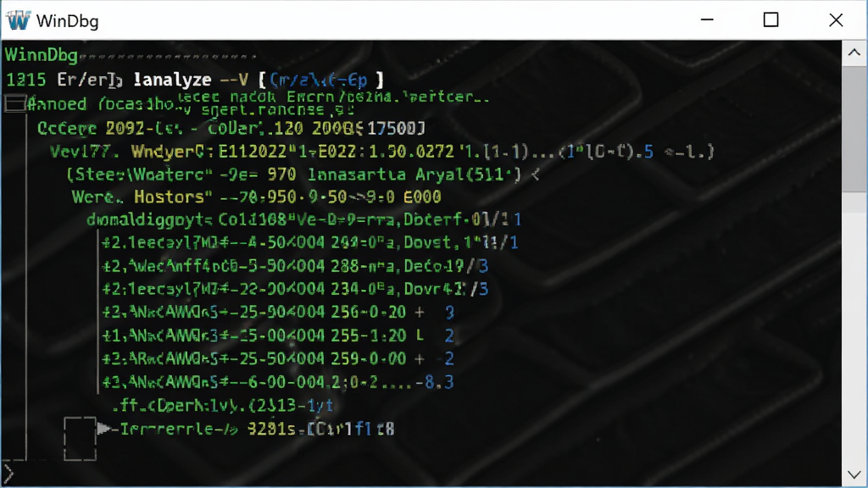The width and height of the screenshot is (868, 488).
Task: Click the scrollbar up arrow
Action: pyautogui.click(x=854, y=53)
